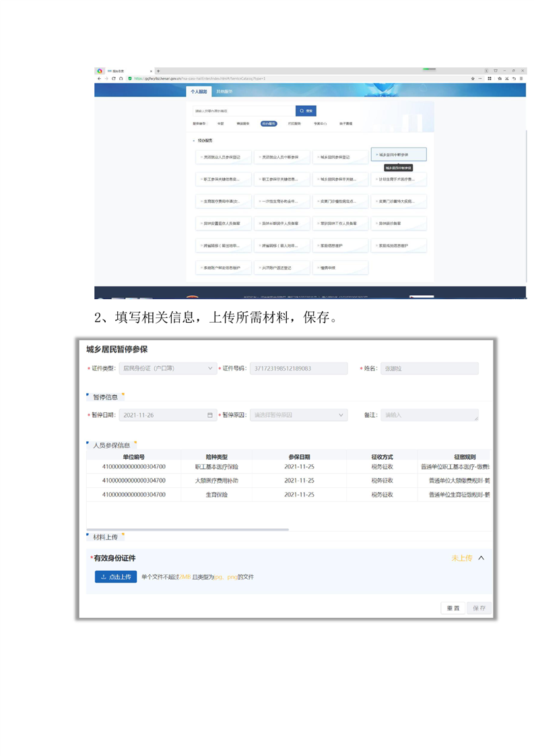Click the browser back arrow
This screenshot has width=534, height=756.
click(x=99, y=79)
